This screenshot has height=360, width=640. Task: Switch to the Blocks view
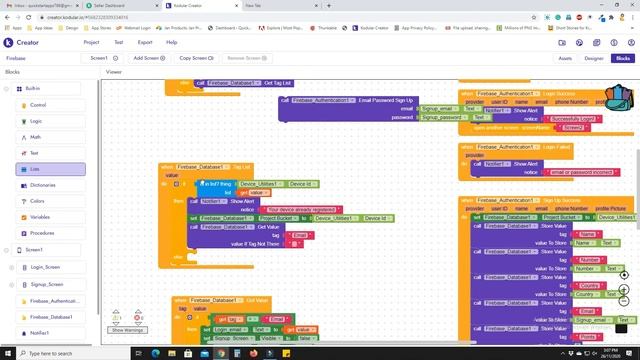tap(623, 58)
